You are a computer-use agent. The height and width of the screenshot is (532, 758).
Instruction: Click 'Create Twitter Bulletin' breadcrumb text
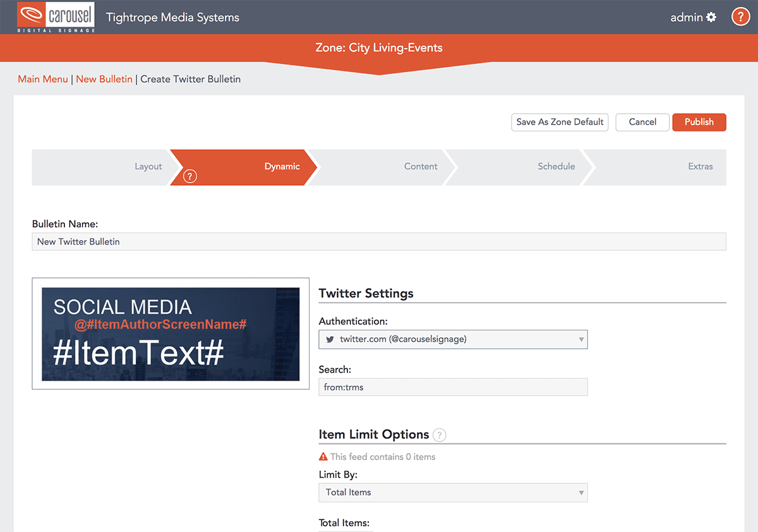point(190,79)
